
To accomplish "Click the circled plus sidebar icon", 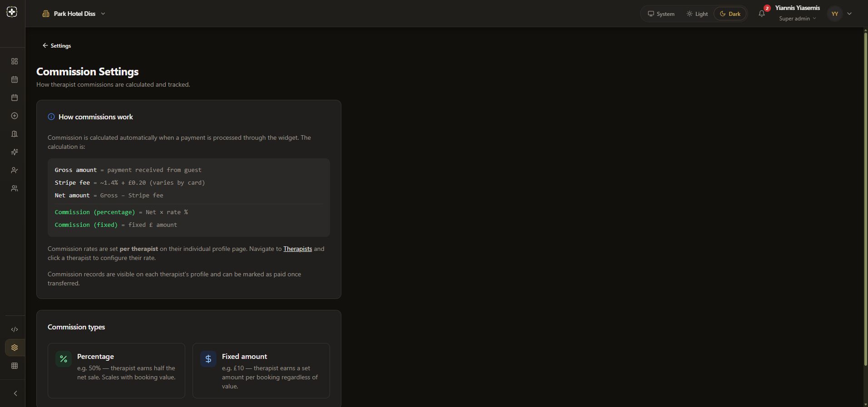I will pyautogui.click(x=15, y=116).
